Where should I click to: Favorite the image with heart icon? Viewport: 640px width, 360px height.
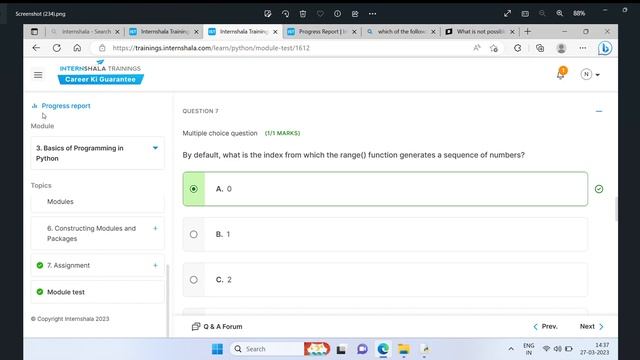(x=320, y=13)
